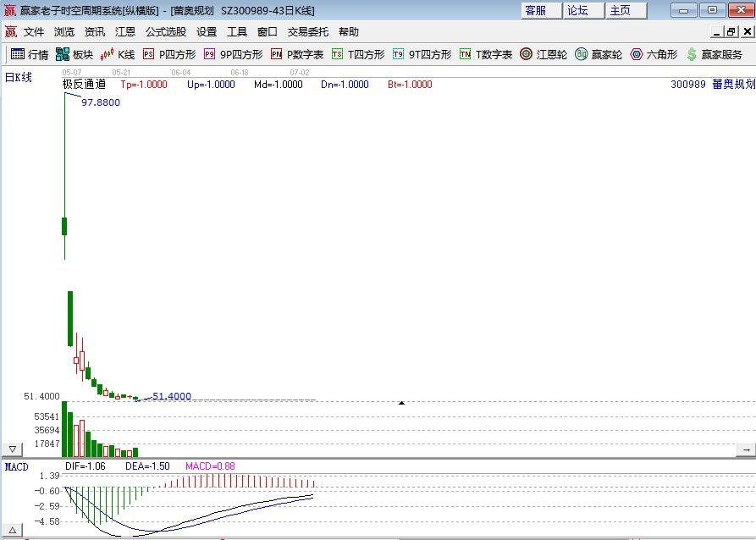The height and width of the screenshot is (540, 756).
Task: Click the right arrow scroll button
Action: click(x=746, y=449)
